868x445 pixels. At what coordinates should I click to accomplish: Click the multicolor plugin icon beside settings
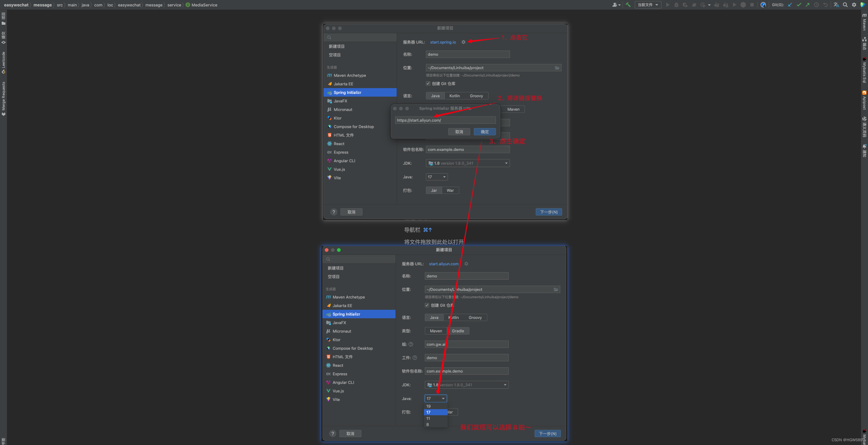pyautogui.click(x=863, y=5)
